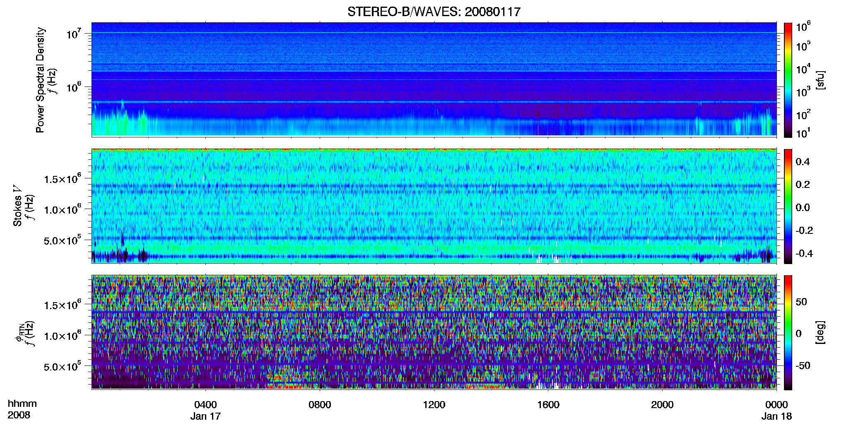Click the 1.0×10^6 tick in Stokes V panel
The image size is (868, 447).
(63, 209)
